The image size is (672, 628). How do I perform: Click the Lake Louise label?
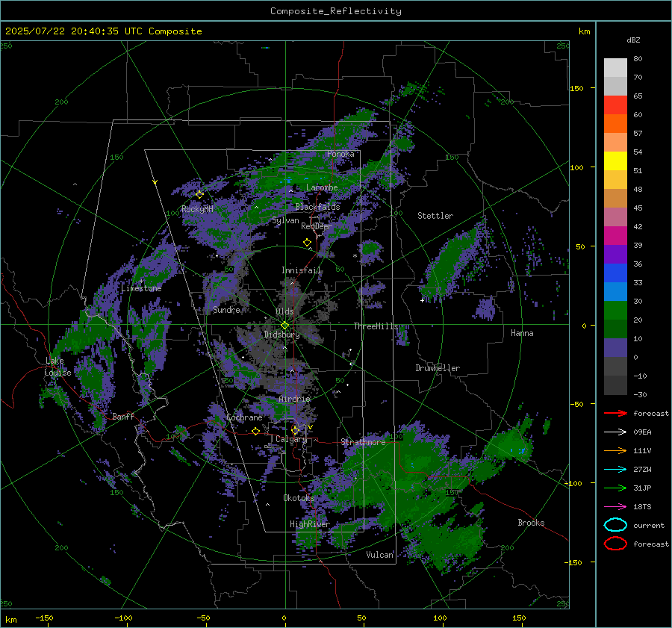(57, 367)
